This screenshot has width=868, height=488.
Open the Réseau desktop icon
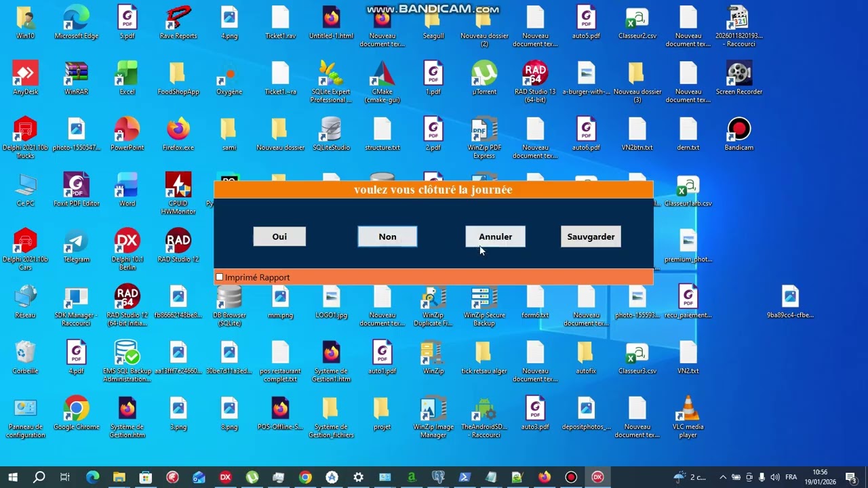[x=25, y=302]
